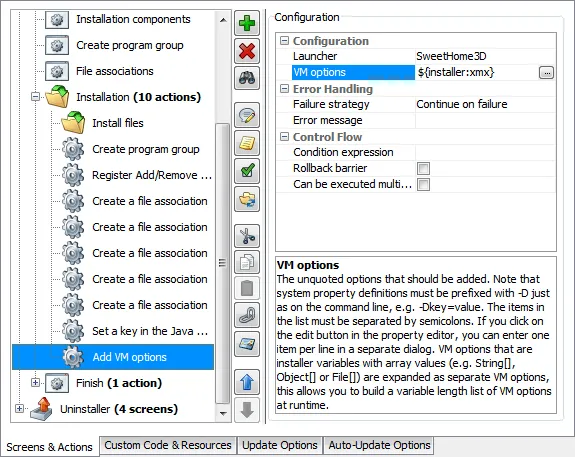Expand the Uninstaller (4 screens) node
575x457 pixels.
click(19, 408)
